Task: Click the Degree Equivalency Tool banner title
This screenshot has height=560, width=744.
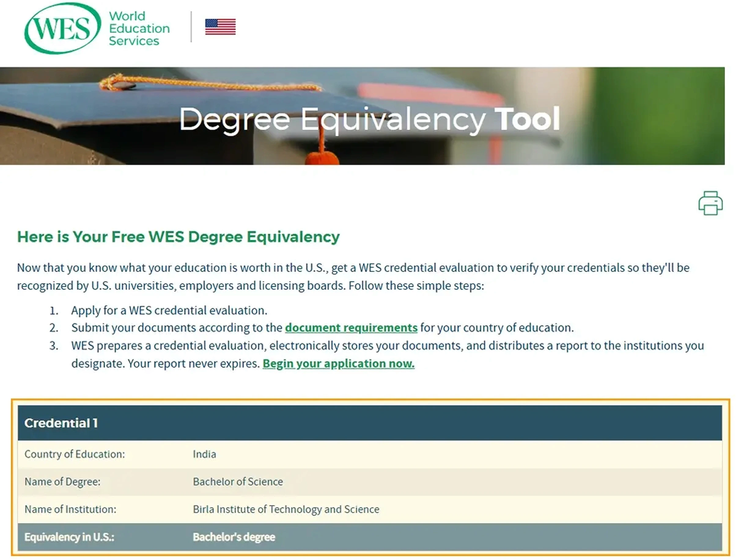Action: point(369,119)
